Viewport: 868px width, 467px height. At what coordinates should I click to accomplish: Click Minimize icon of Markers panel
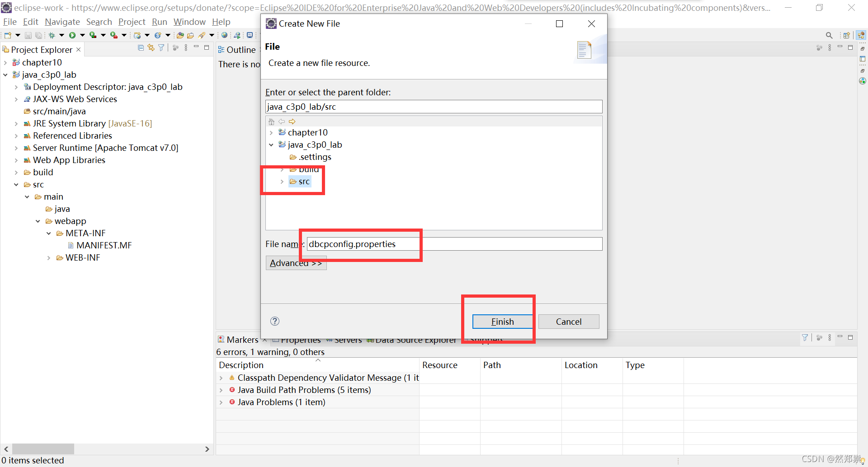(840, 337)
